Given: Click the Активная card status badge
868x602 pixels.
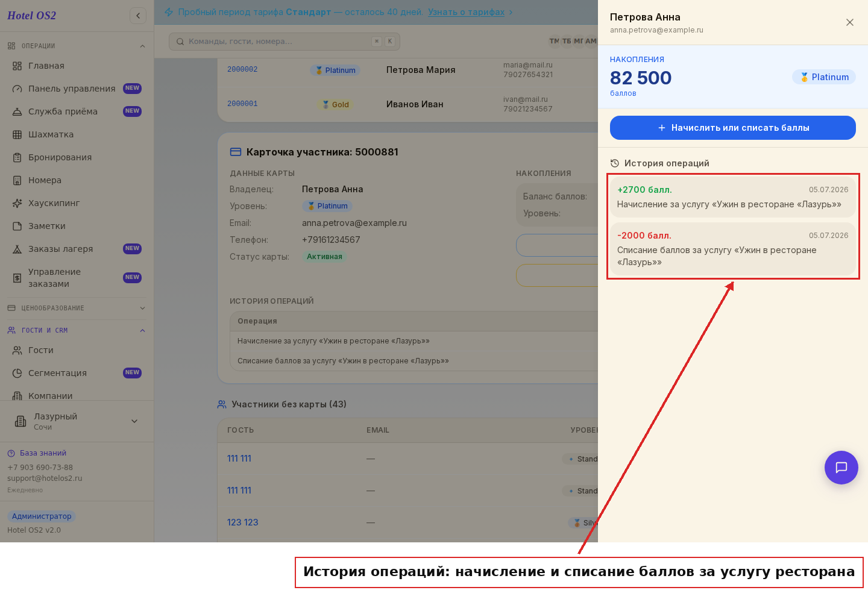Looking at the screenshot, I should [x=324, y=257].
